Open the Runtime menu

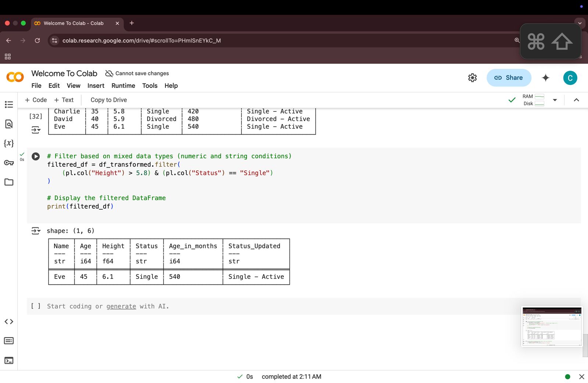point(123,86)
